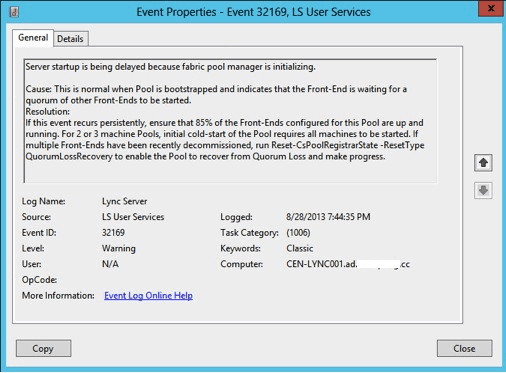Viewport: 506px width, 373px height.
Task: Copy the event details with Copy button
Action: click(43, 348)
